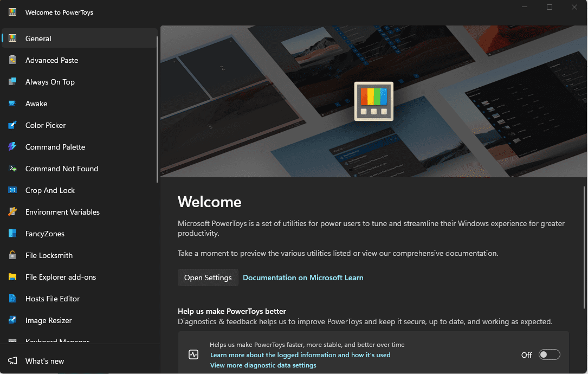Viewport: 588px width, 374px height.
Task: Minimize the PowerToys welcome window
Action: pos(525,7)
